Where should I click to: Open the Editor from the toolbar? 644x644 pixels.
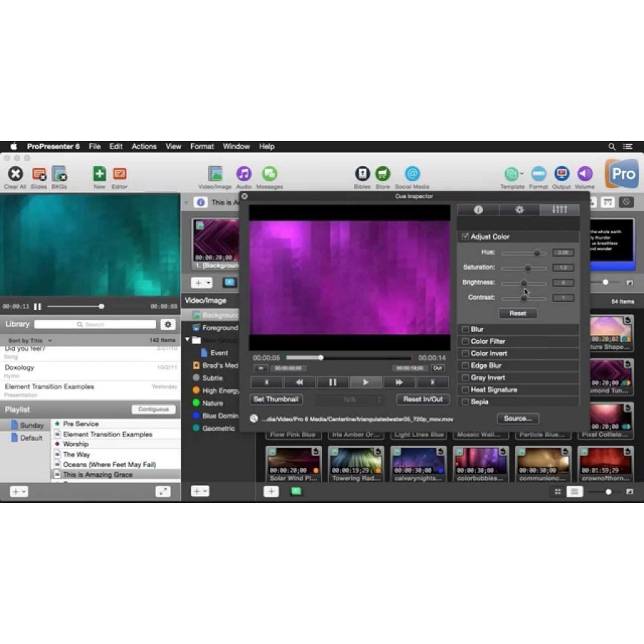[119, 174]
